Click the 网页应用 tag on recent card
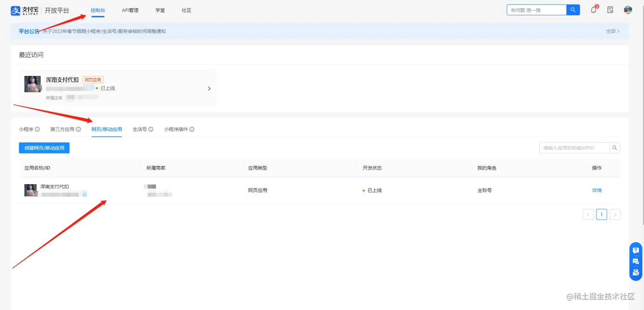The width and height of the screenshot is (644, 310). click(x=93, y=80)
